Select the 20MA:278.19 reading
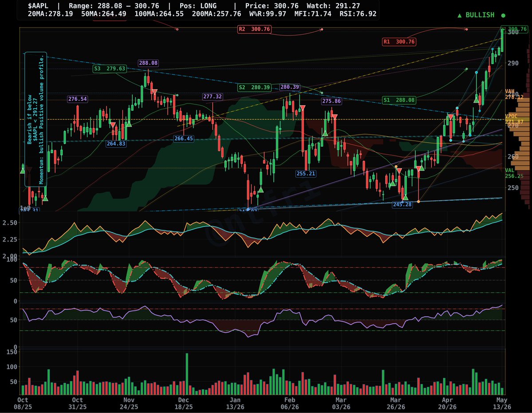 50,14
